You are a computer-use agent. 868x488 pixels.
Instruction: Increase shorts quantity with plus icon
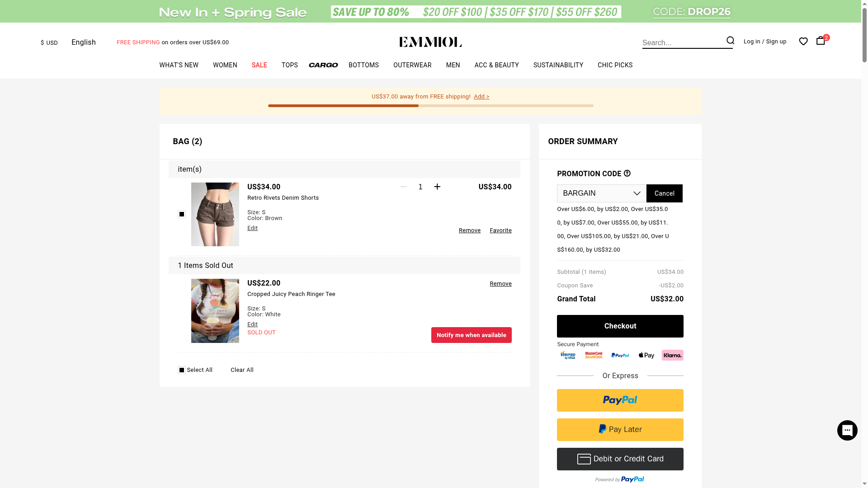pyautogui.click(x=437, y=187)
